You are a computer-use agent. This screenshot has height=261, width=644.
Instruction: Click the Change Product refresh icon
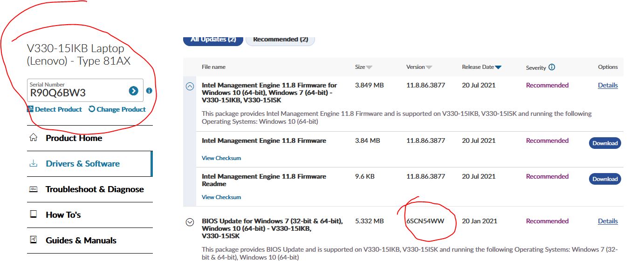(x=92, y=109)
